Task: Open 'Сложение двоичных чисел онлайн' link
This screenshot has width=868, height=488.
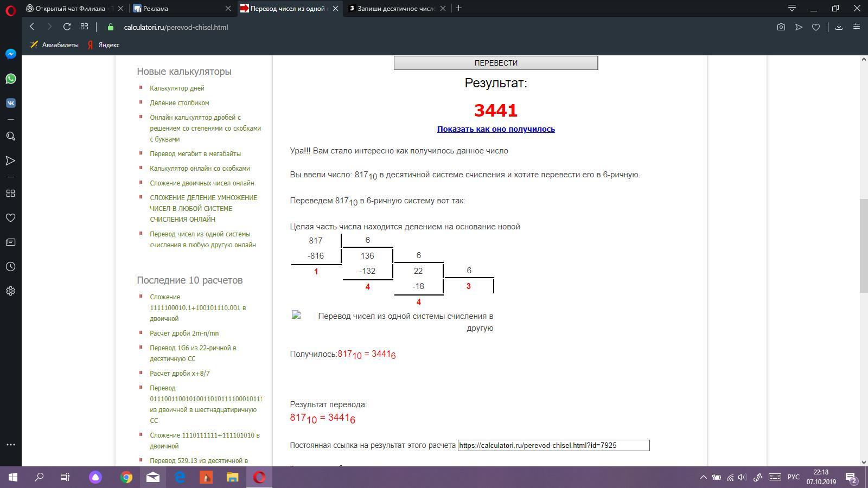Action: click(x=202, y=183)
